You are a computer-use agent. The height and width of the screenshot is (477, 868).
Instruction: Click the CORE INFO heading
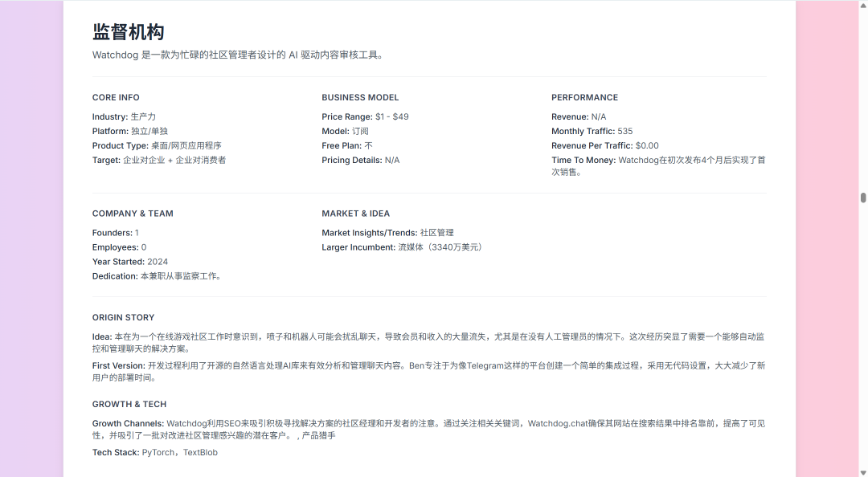pos(116,97)
